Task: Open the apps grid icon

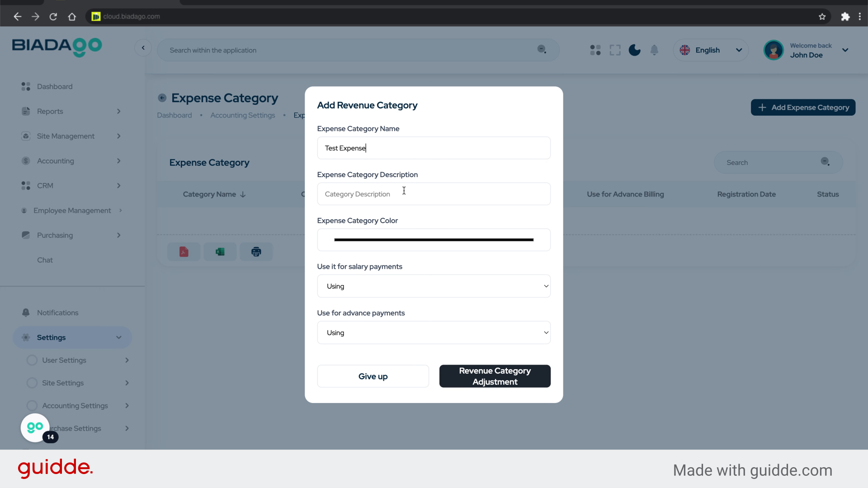Action: point(595,50)
